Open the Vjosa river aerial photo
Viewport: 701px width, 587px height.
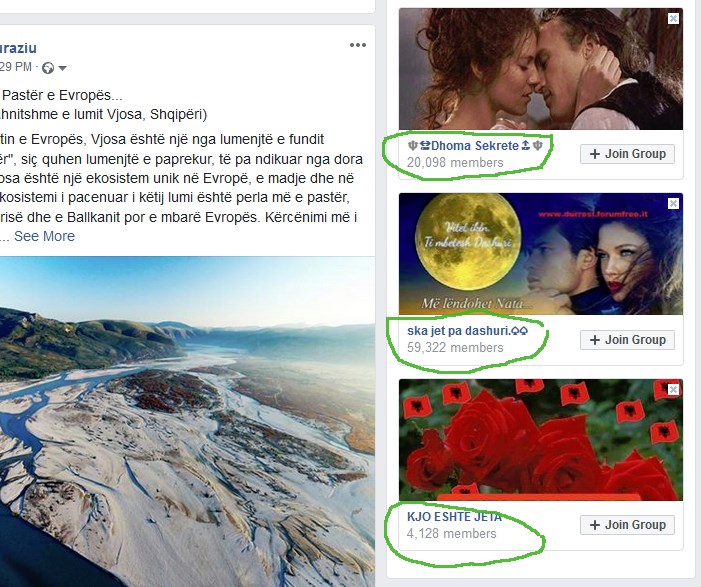[x=187, y=422]
